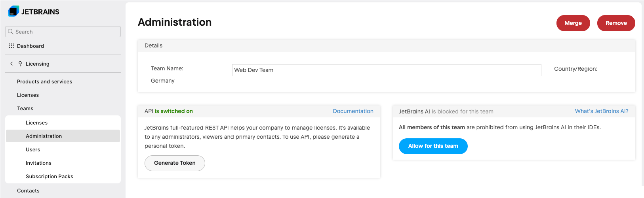Collapse Licensing with the back chevron
Viewport: 644px width, 198px height.
pos(11,64)
